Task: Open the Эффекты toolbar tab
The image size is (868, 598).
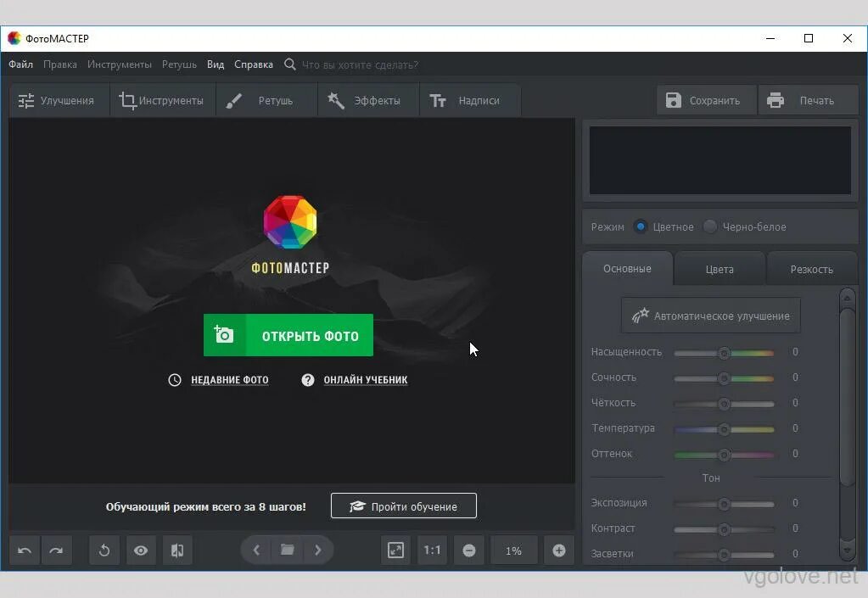Action: pos(368,101)
